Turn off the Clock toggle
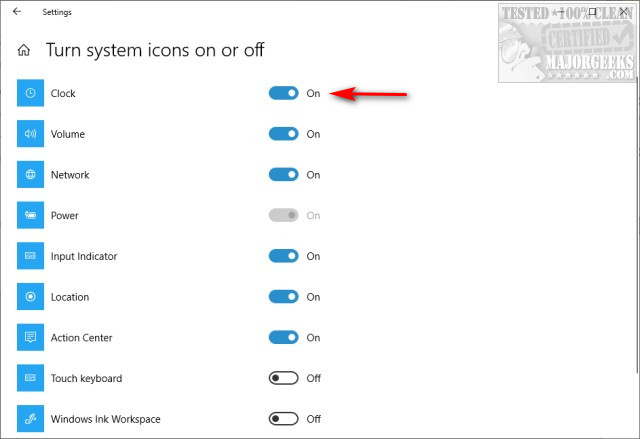640x439 pixels. pos(284,93)
